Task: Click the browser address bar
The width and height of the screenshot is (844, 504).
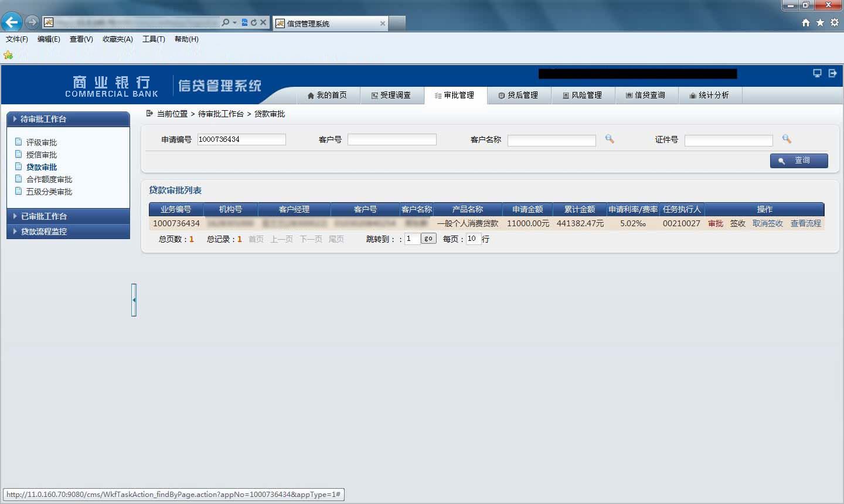Action: pos(137,22)
